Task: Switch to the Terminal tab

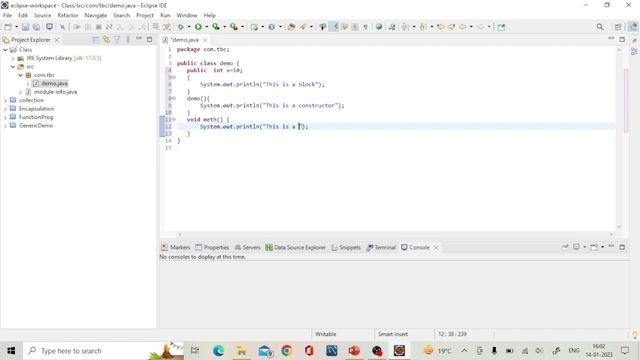Action: click(x=381, y=247)
